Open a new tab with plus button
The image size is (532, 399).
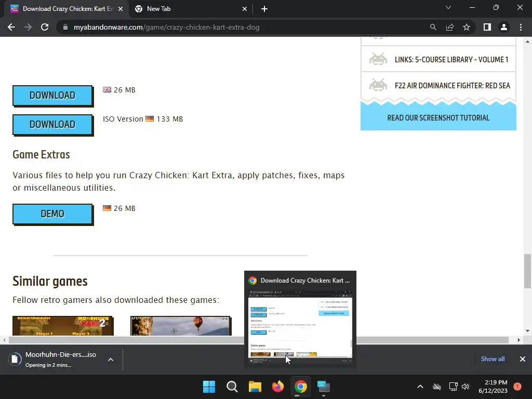pyautogui.click(x=264, y=9)
